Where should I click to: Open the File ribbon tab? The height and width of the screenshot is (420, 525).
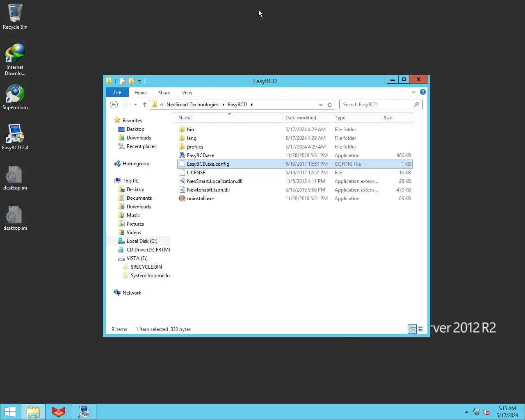[117, 92]
